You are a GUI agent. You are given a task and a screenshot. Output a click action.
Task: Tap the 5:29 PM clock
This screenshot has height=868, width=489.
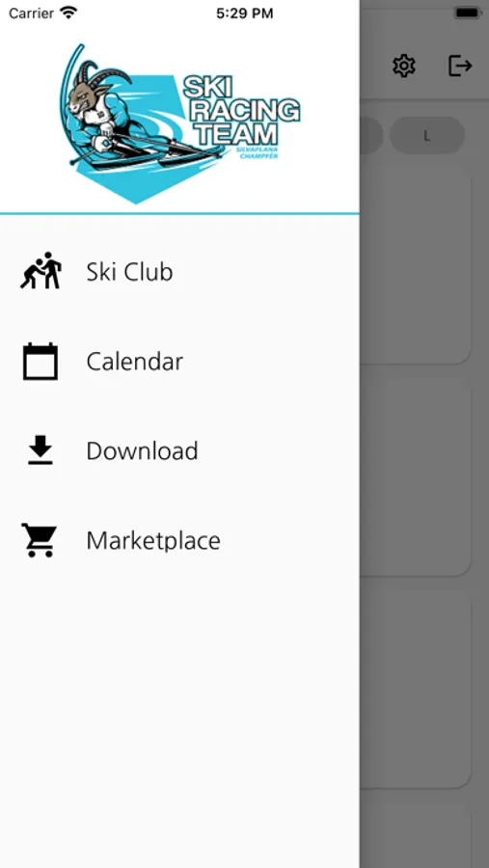(x=245, y=14)
